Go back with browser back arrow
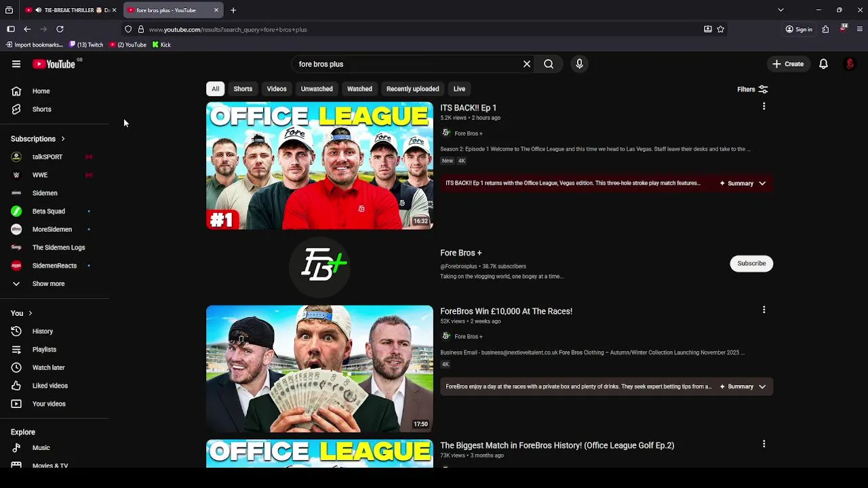The height and width of the screenshot is (488, 868). pyautogui.click(x=27, y=29)
